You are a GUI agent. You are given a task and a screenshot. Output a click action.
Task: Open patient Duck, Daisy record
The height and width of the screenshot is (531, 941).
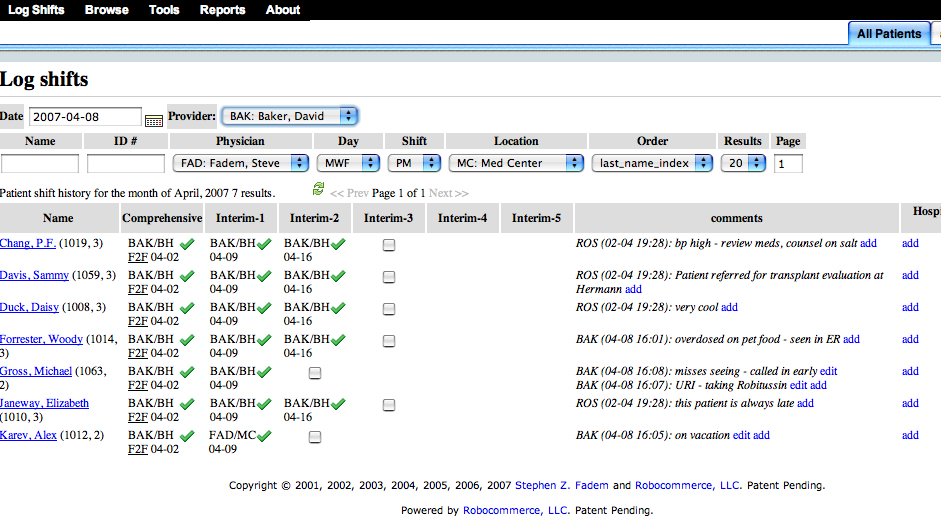(x=29, y=307)
